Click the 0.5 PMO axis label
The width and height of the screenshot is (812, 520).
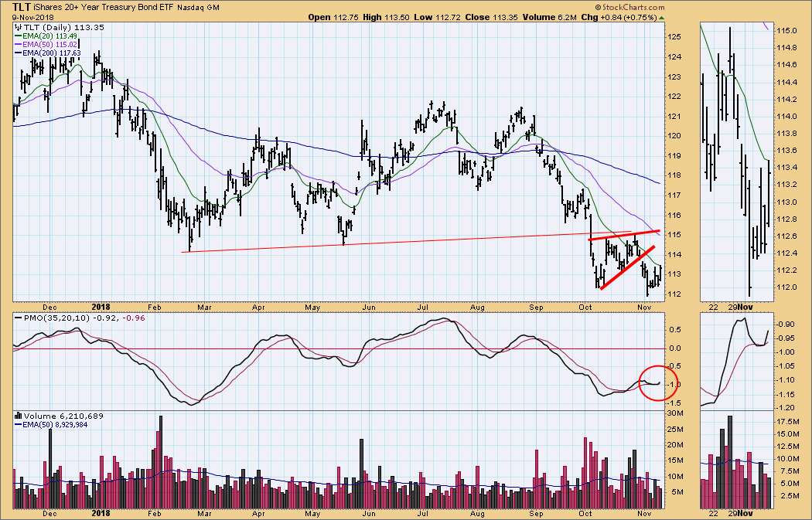click(x=674, y=329)
